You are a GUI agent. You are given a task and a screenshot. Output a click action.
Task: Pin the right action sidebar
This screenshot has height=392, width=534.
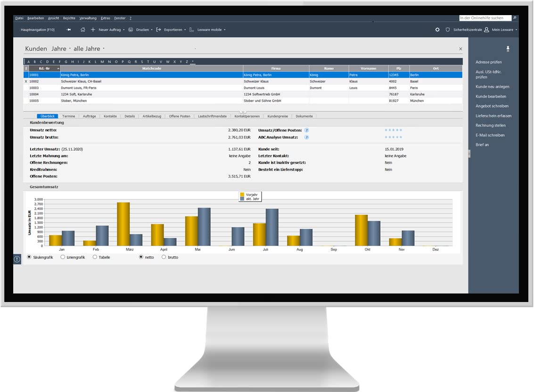(x=508, y=49)
